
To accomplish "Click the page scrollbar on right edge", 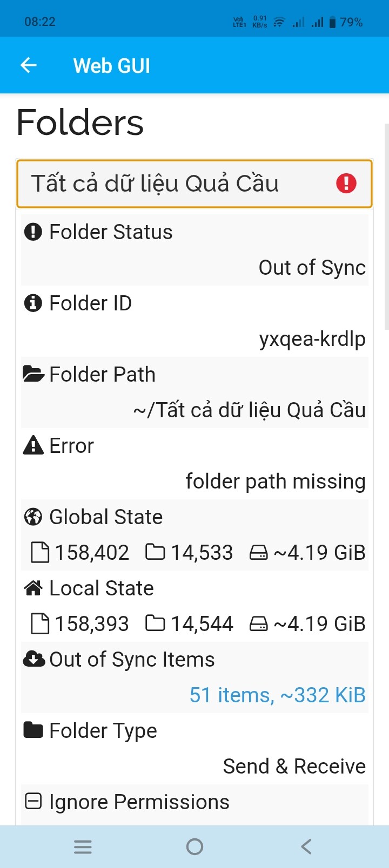I will (386, 227).
